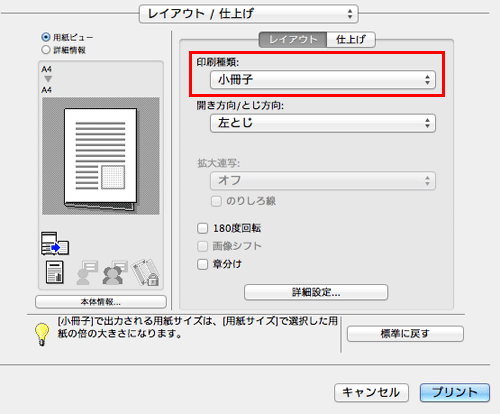Click the yellow light bulb hint icon
The height and width of the screenshot is (414, 500).
42,334
